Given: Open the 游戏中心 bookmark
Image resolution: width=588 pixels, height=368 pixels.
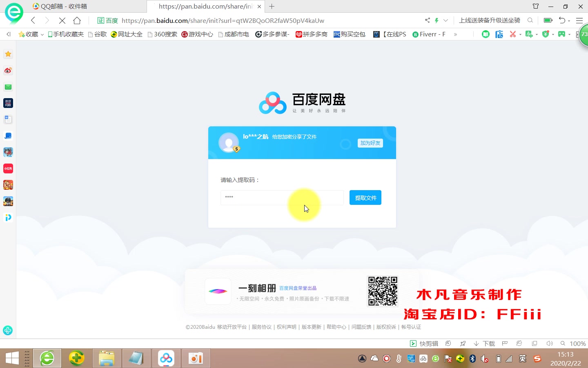Looking at the screenshot, I should coord(198,34).
